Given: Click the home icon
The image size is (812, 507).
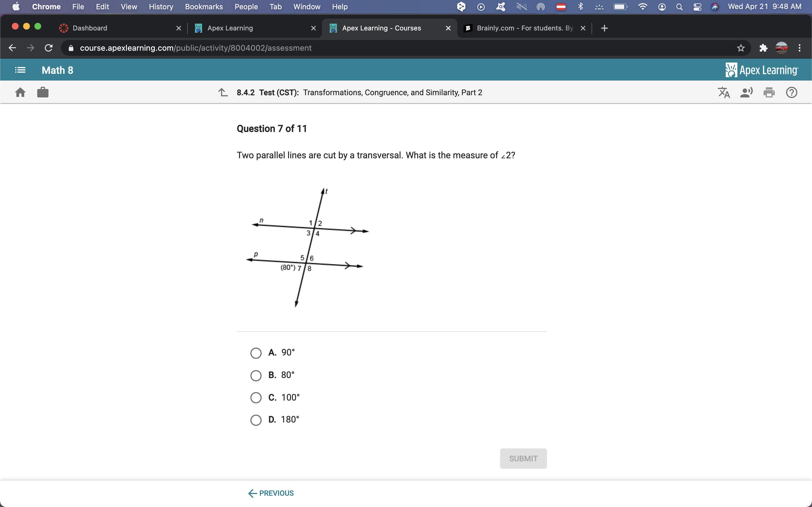Looking at the screenshot, I should click(x=20, y=92).
